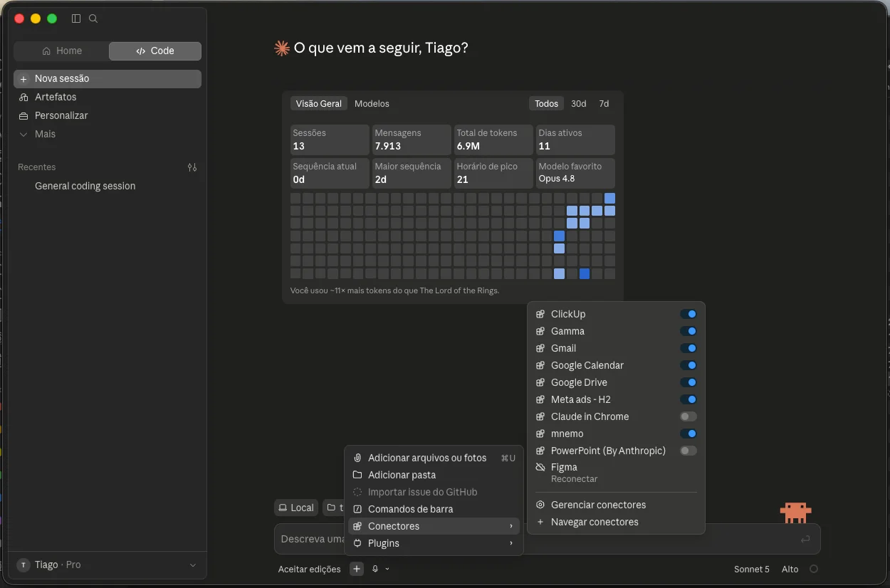The height and width of the screenshot is (588, 890).
Task: Click the paperclip icon for Adicionar arquivos
Action: click(x=357, y=458)
